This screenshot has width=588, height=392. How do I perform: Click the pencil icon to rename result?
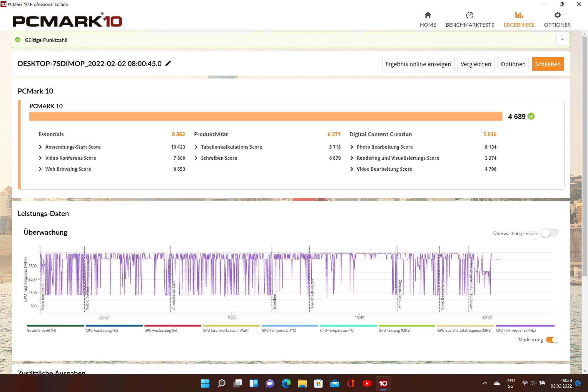pyautogui.click(x=168, y=64)
